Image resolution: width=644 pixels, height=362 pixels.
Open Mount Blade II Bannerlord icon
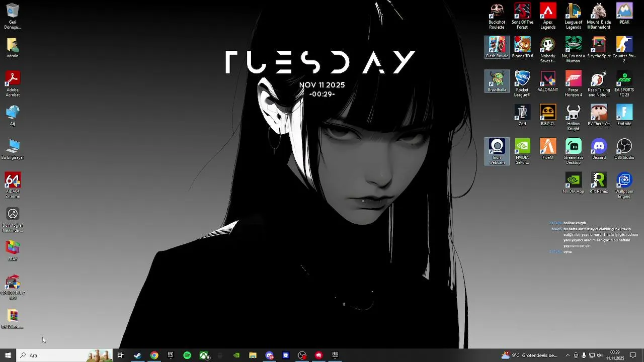(x=599, y=16)
